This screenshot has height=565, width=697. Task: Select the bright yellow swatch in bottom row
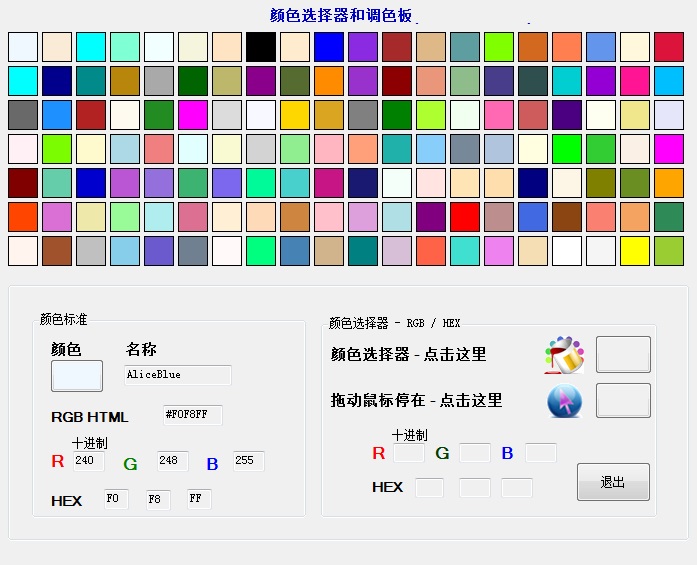pos(635,251)
